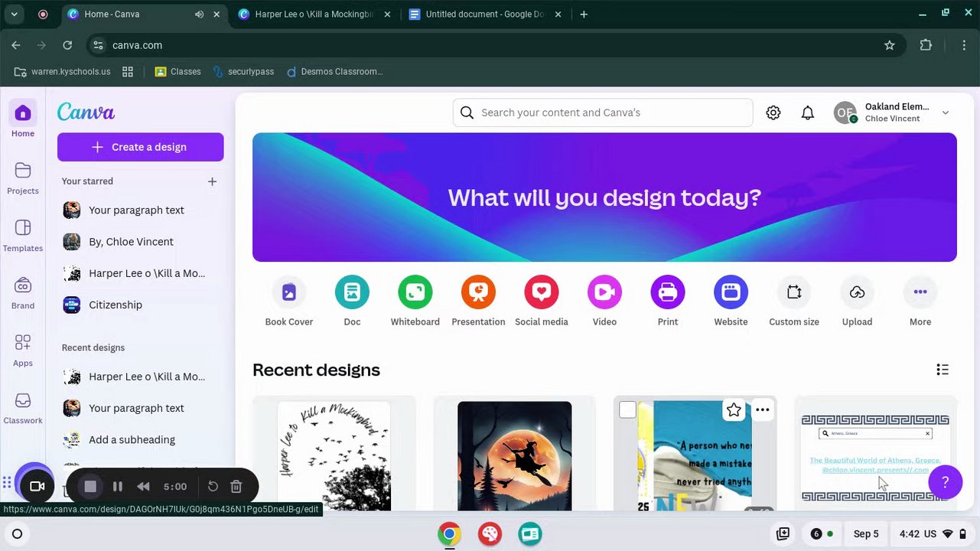Open the purple help question button
This screenshot has height=551, width=980.
(945, 482)
